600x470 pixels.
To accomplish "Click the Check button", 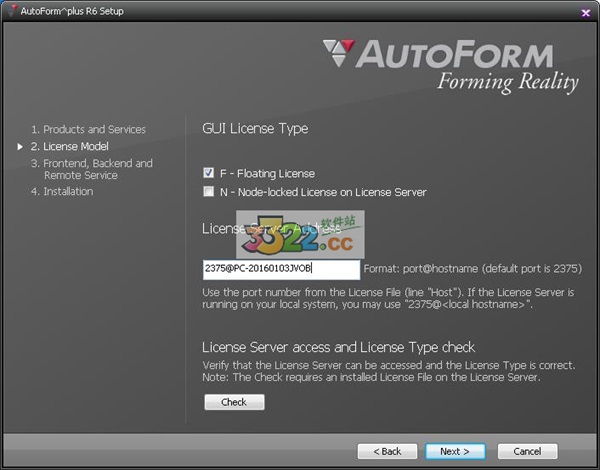I will pyautogui.click(x=234, y=402).
